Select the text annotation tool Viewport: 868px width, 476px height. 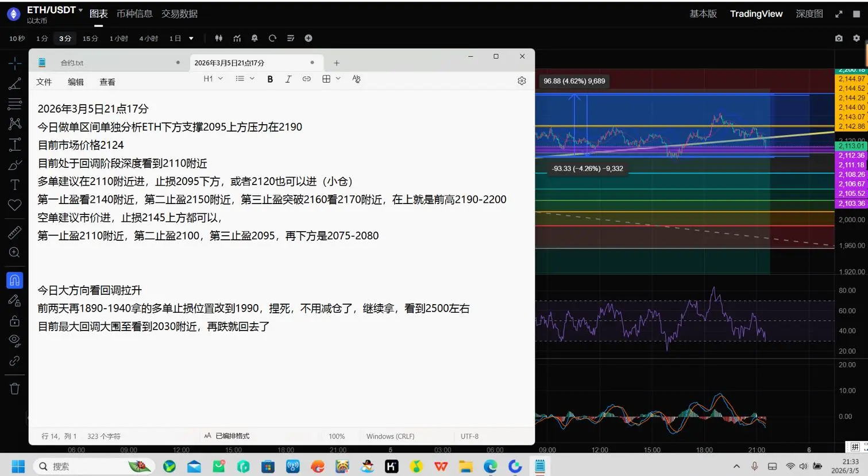[x=15, y=185]
